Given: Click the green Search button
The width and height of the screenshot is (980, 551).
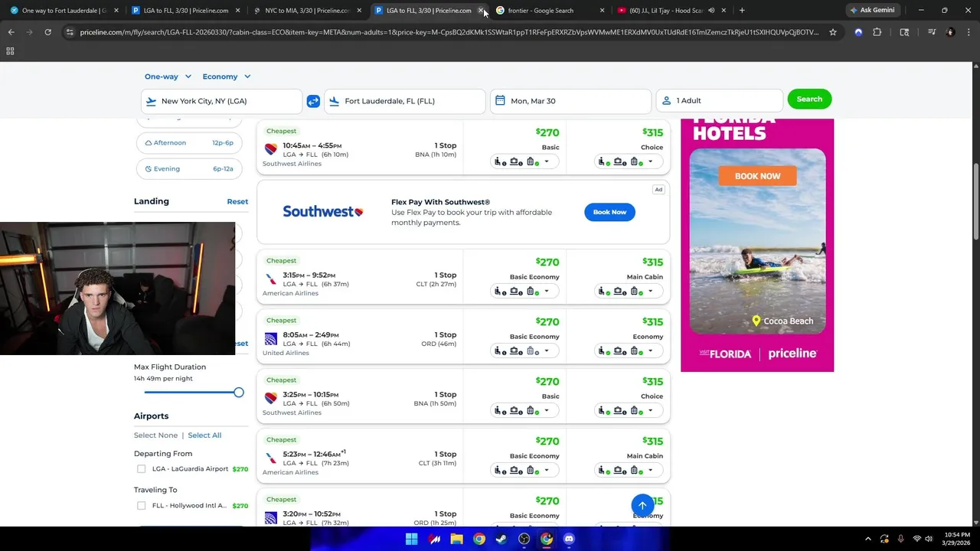Looking at the screenshot, I should click(x=809, y=99).
